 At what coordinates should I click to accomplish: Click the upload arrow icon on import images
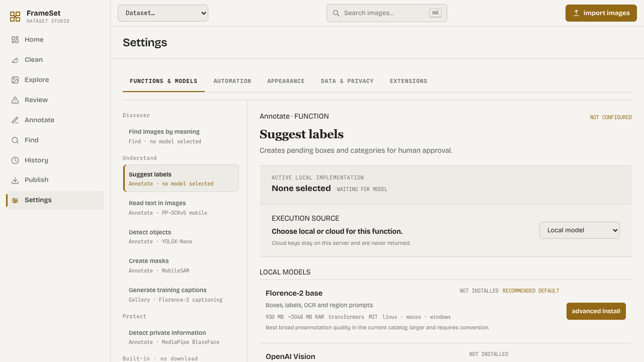pyautogui.click(x=576, y=13)
